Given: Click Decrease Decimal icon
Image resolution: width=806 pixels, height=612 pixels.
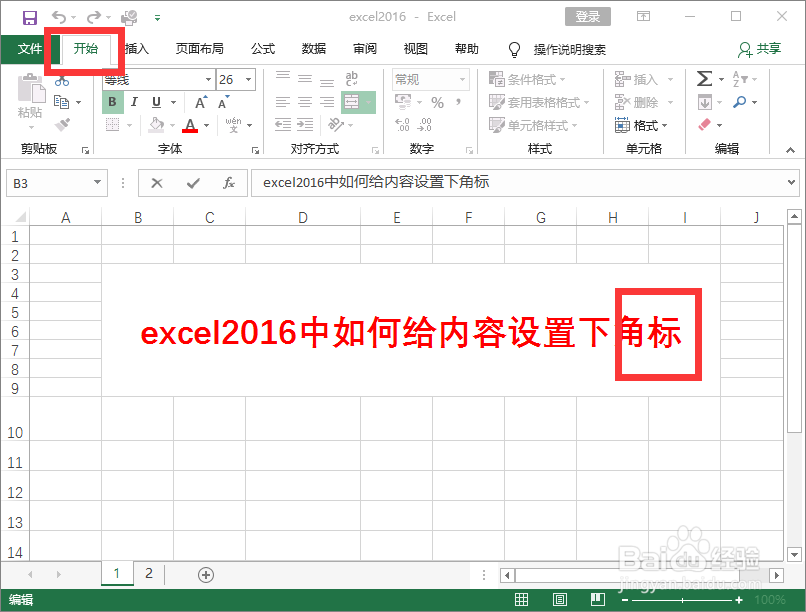Looking at the screenshot, I should click(x=425, y=124).
